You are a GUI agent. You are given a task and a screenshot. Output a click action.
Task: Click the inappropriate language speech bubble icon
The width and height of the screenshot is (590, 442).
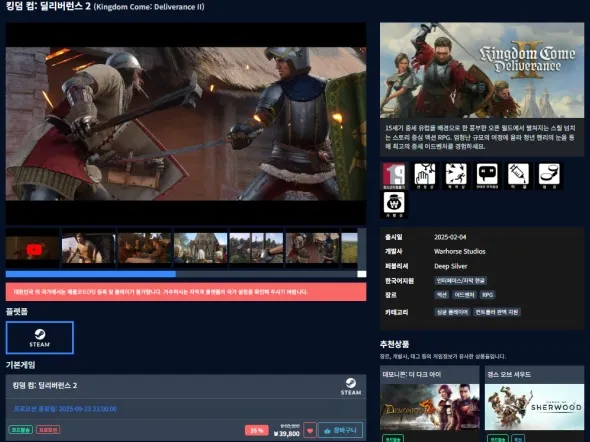[x=487, y=175]
